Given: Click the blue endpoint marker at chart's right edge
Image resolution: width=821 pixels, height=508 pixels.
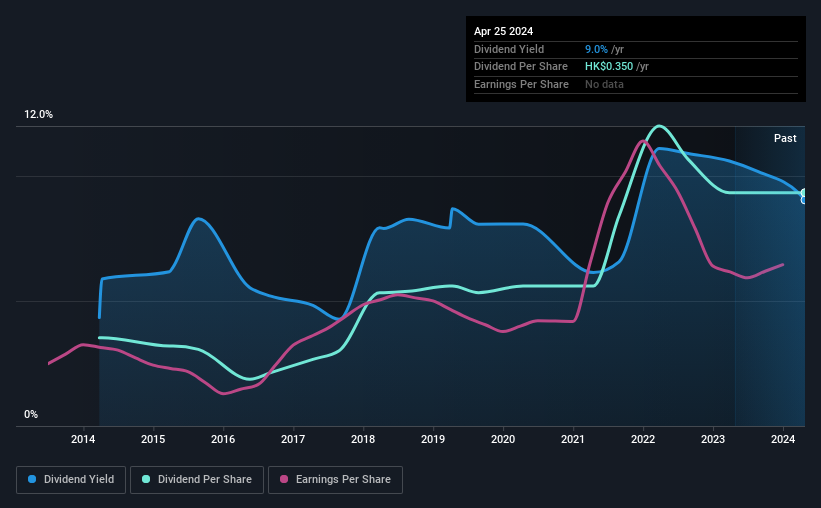Looking at the screenshot, I should tap(804, 200).
